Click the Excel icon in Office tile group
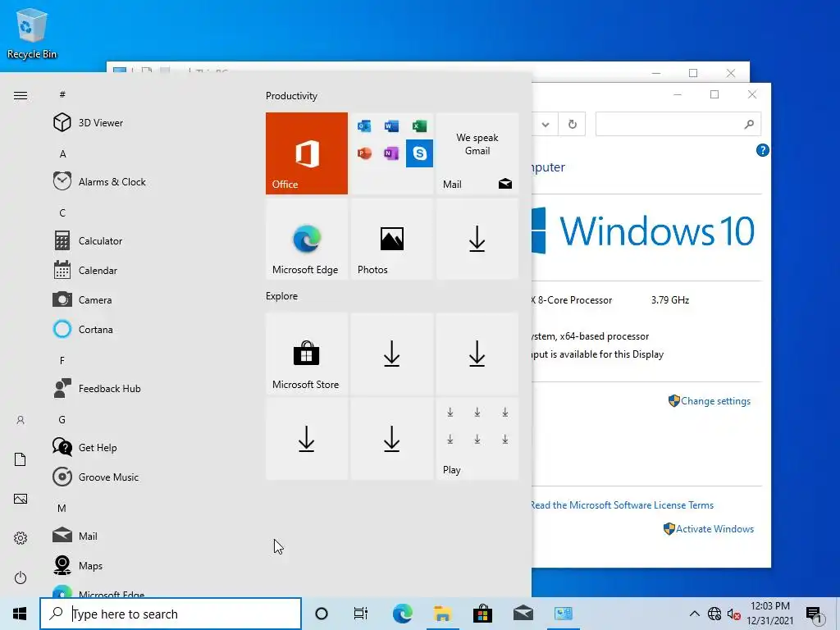This screenshot has width=840, height=630. (x=419, y=126)
